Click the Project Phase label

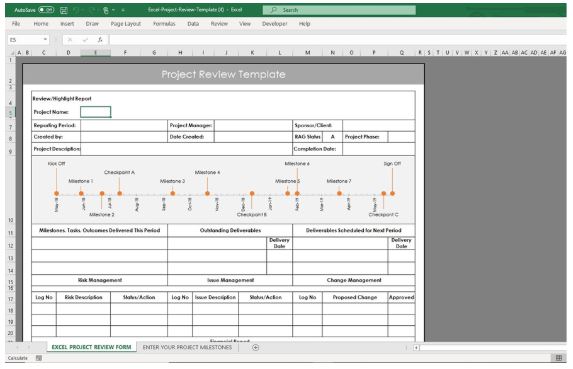point(362,137)
